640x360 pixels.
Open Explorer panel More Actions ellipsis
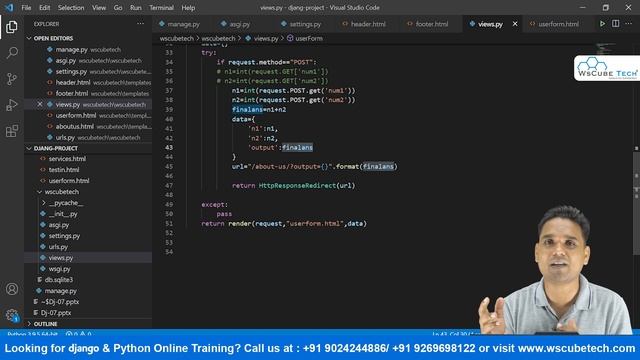(x=140, y=24)
